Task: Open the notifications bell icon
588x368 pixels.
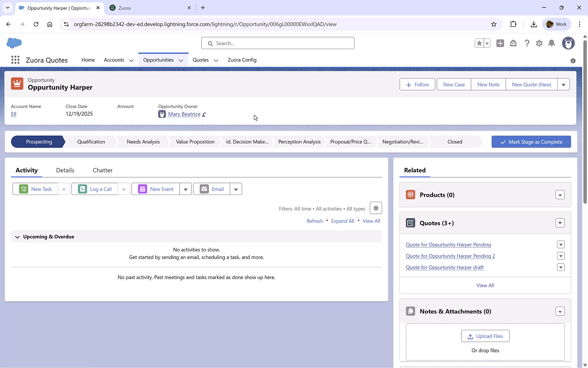Action: tap(552, 43)
